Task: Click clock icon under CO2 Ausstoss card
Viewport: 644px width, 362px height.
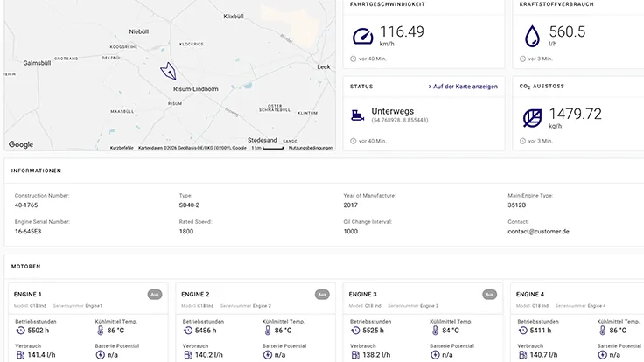Action: [x=522, y=141]
